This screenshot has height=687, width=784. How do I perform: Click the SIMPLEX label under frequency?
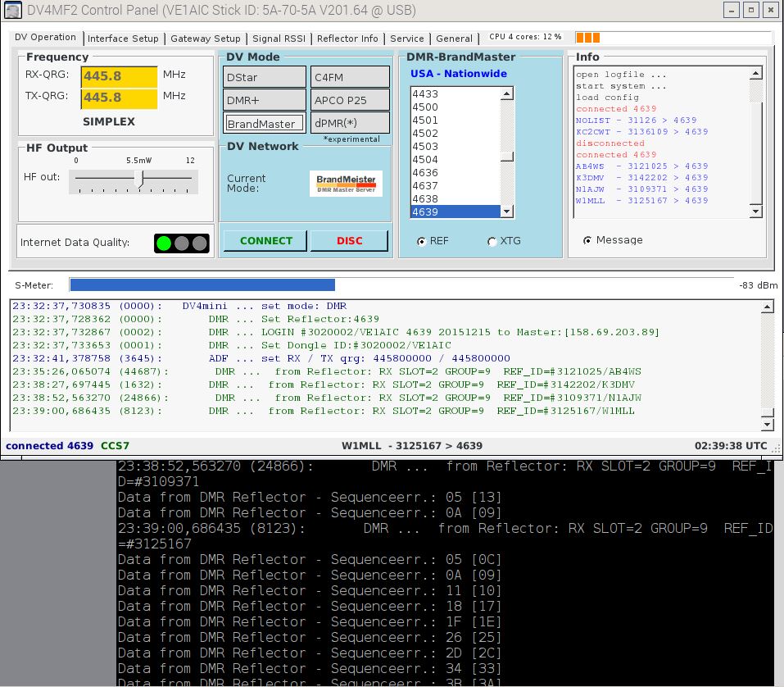coord(108,121)
